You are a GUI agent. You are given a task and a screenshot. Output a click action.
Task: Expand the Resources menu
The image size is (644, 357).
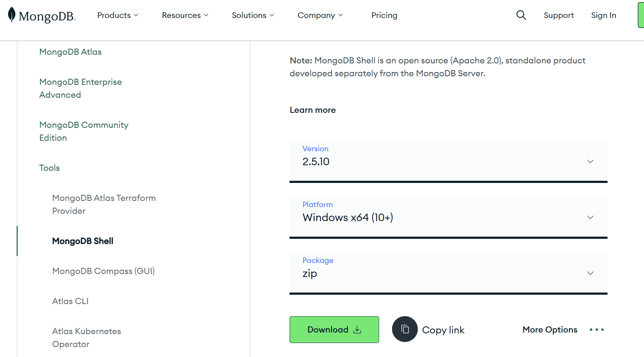point(185,15)
